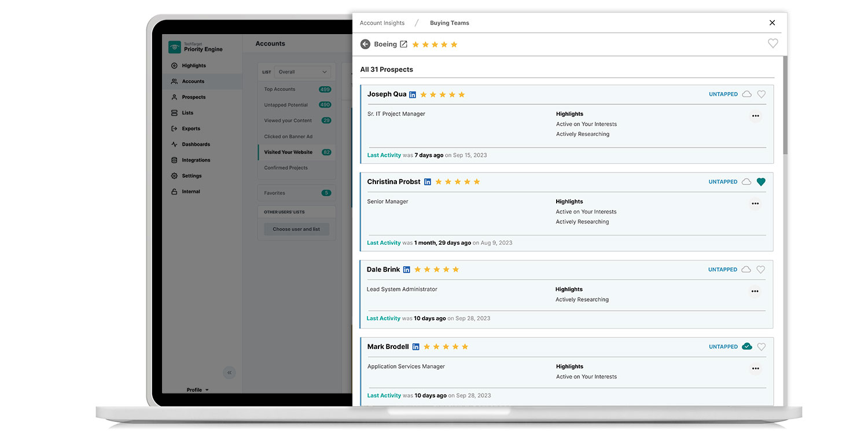Click the Choose user and list button
The image size is (868, 441).
click(296, 229)
